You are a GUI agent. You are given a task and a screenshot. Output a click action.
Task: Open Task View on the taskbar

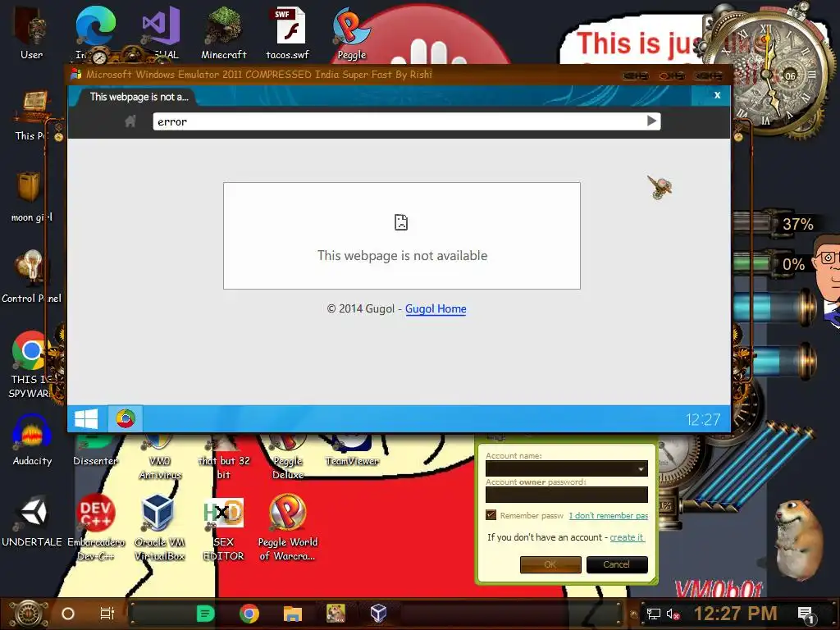point(107,614)
